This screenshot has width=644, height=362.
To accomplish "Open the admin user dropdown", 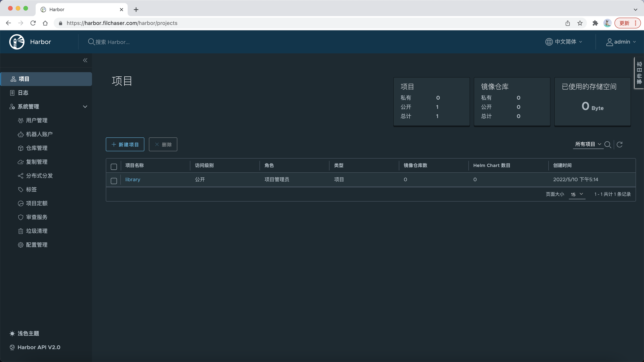I will pyautogui.click(x=621, y=42).
